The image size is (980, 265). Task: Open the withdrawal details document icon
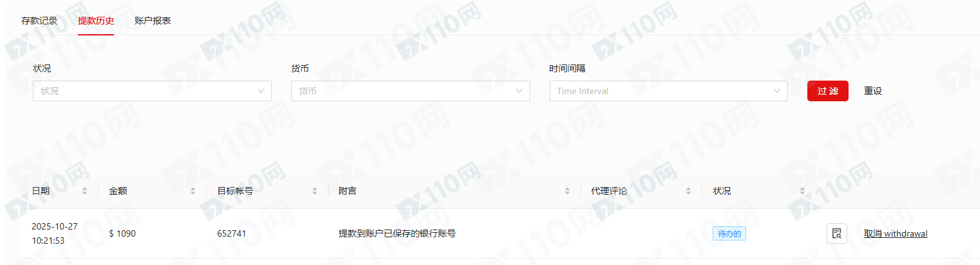click(836, 233)
